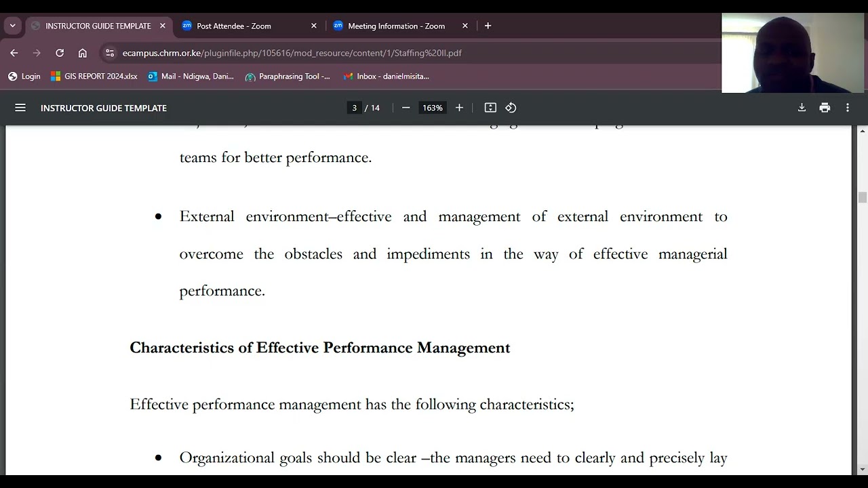Reload the current page
Viewport: 868px width, 488px height.
(60, 53)
